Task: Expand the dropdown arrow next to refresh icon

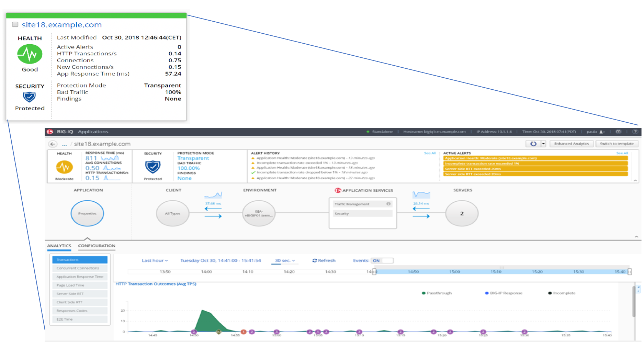Action: tap(543, 144)
